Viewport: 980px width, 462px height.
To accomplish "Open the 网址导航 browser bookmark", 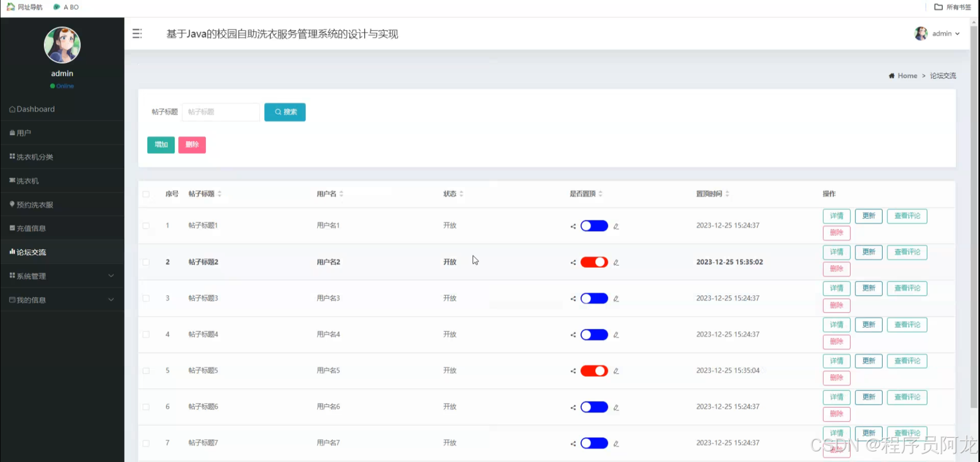I will 25,7.
